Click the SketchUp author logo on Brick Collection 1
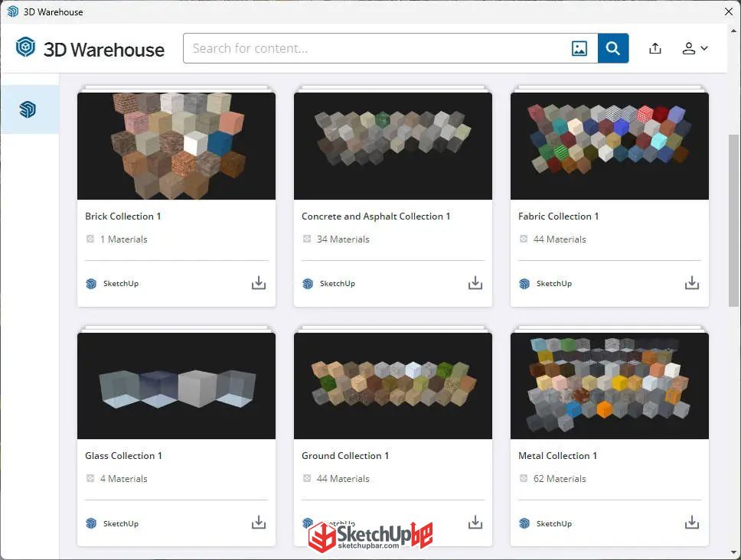This screenshot has height=560, width=741. (91, 283)
